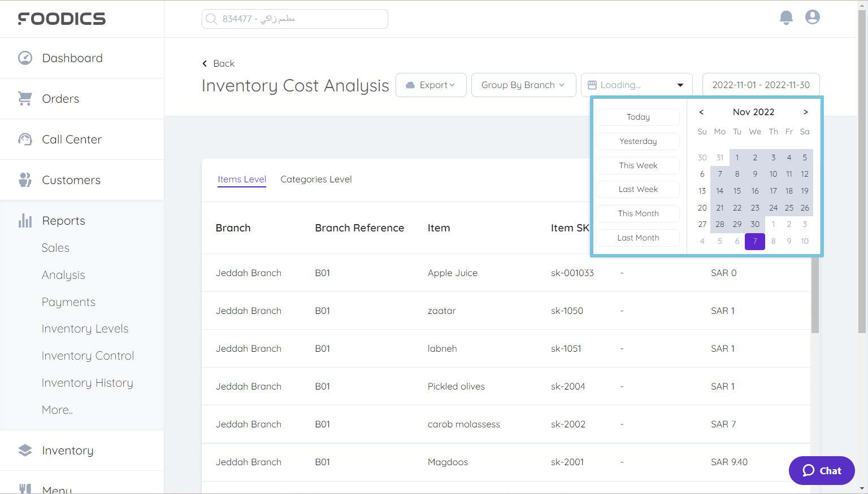Open Payments under Reports

pos(68,302)
